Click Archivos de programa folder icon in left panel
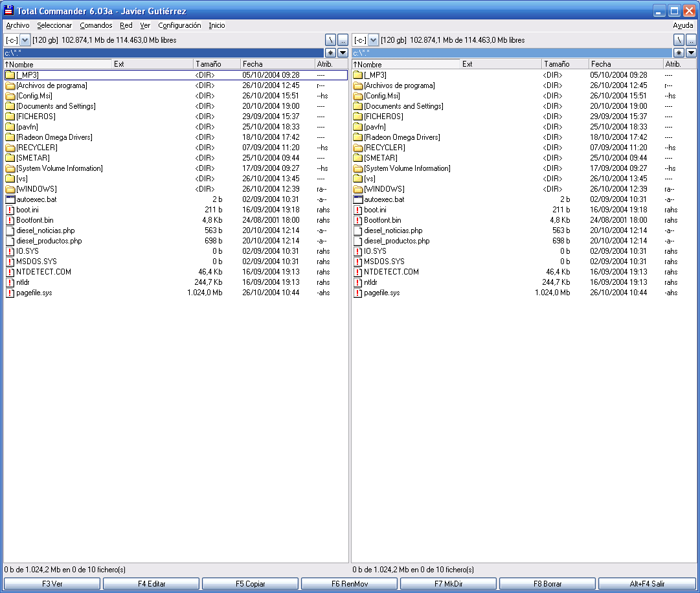The width and height of the screenshot is (700, 593). tap(10, 85)
